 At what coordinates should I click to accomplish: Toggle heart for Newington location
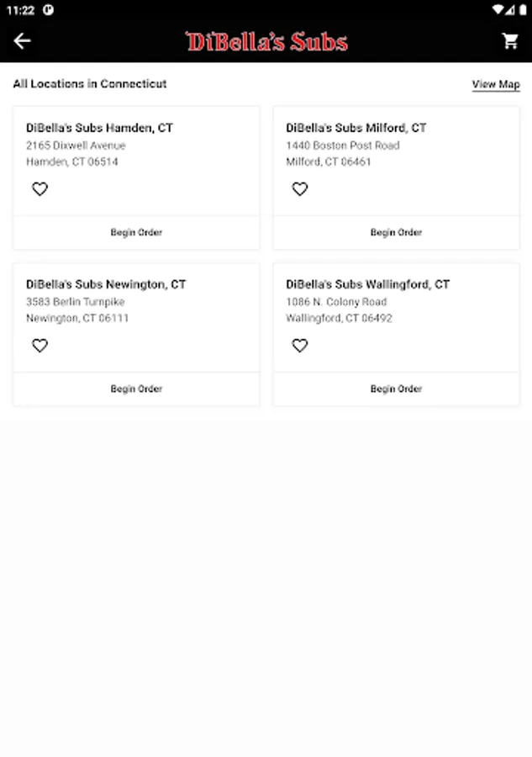(x=40, y=346)
